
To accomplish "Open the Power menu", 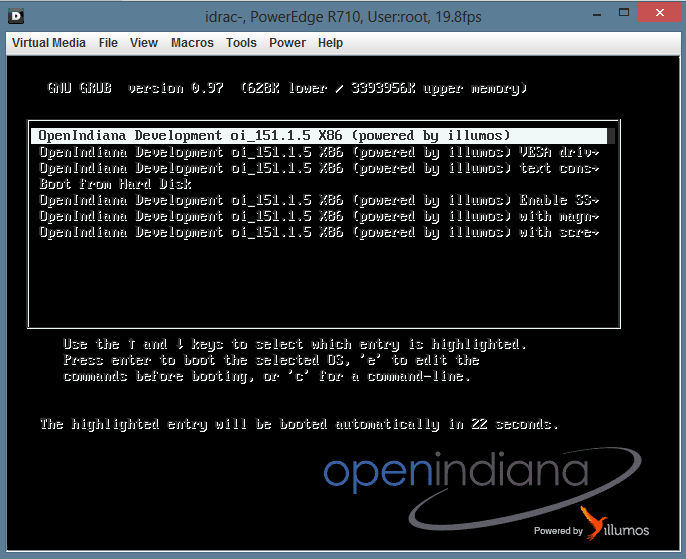I will (287, 43).
